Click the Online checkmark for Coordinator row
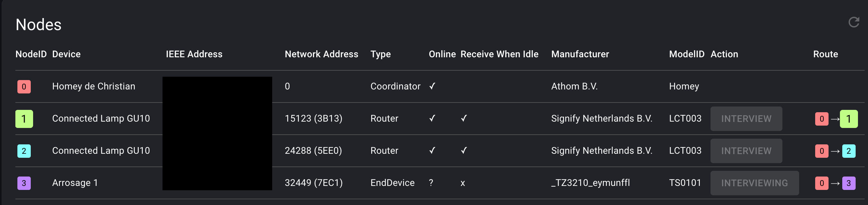The image size is (868, 205). pyautogui.click(x=432, y=86)
